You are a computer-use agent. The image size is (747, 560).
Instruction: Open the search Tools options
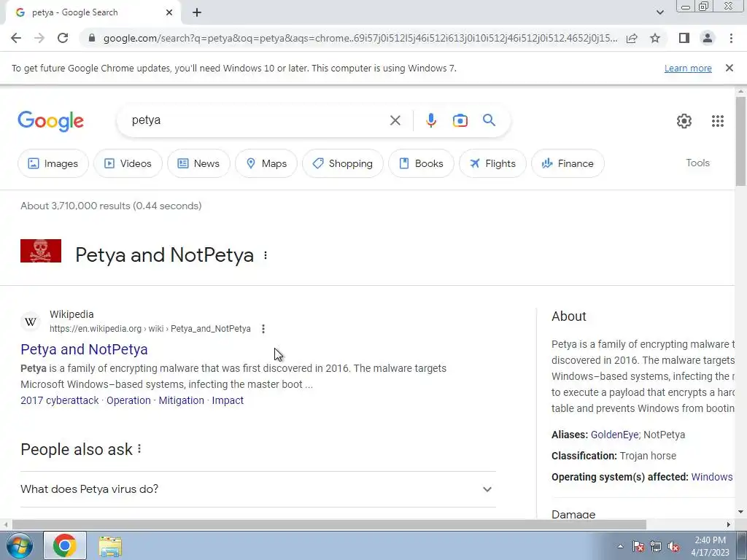(697, 163)
